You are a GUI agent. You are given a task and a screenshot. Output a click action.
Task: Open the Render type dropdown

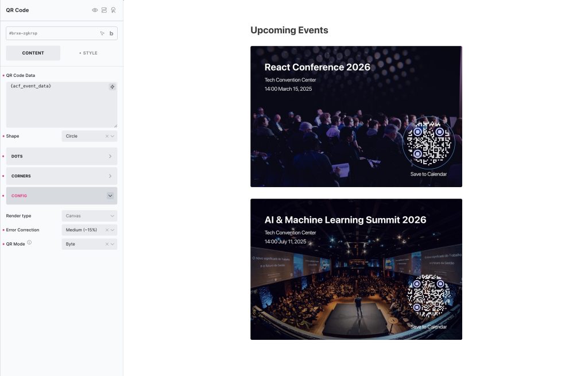click(x=89, y=216)
